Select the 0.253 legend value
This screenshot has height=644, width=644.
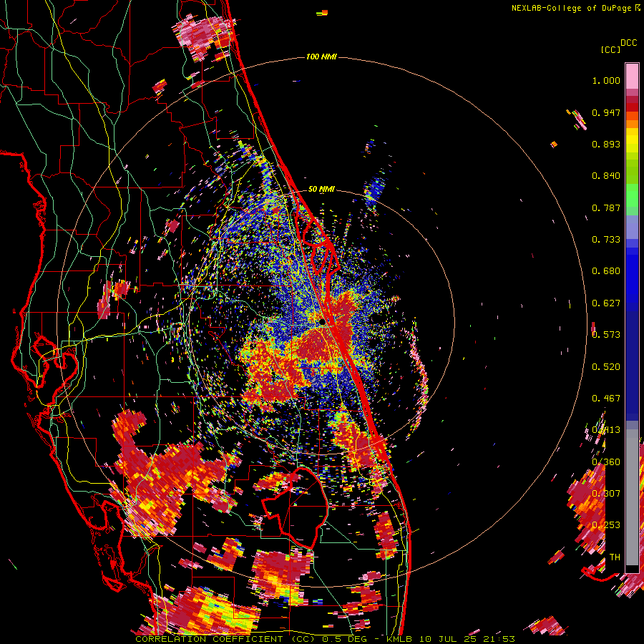tap(606, 525)
